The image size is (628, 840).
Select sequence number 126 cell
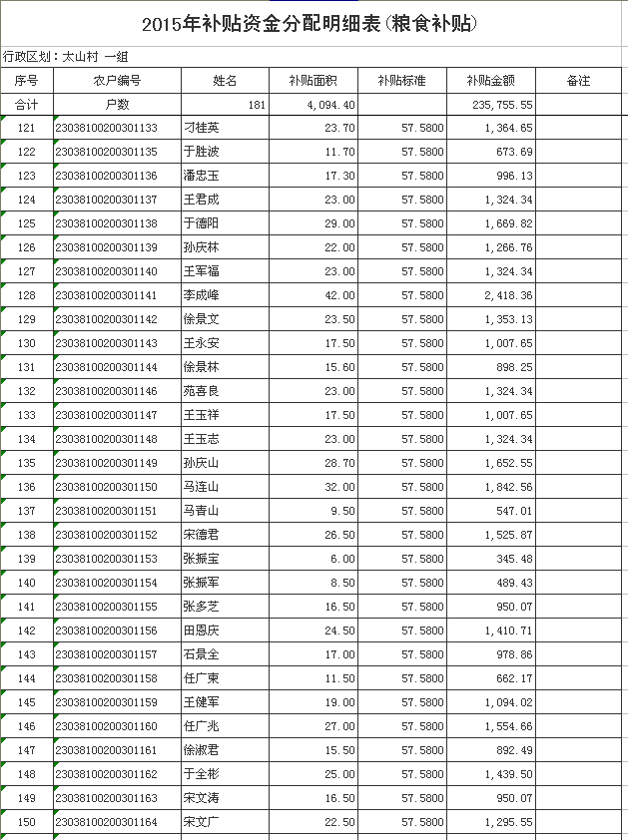coord(27,247)
